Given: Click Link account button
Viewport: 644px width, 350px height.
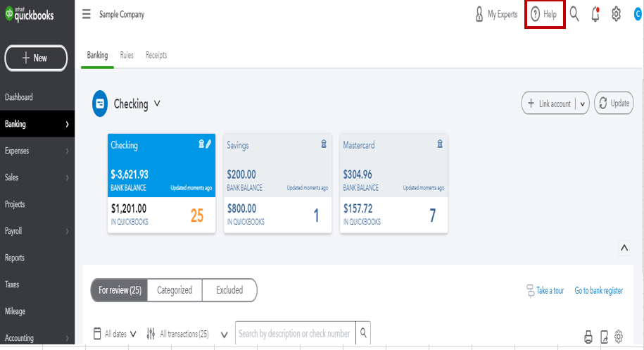Looking at the screenshot, I should tap(549, 104).
